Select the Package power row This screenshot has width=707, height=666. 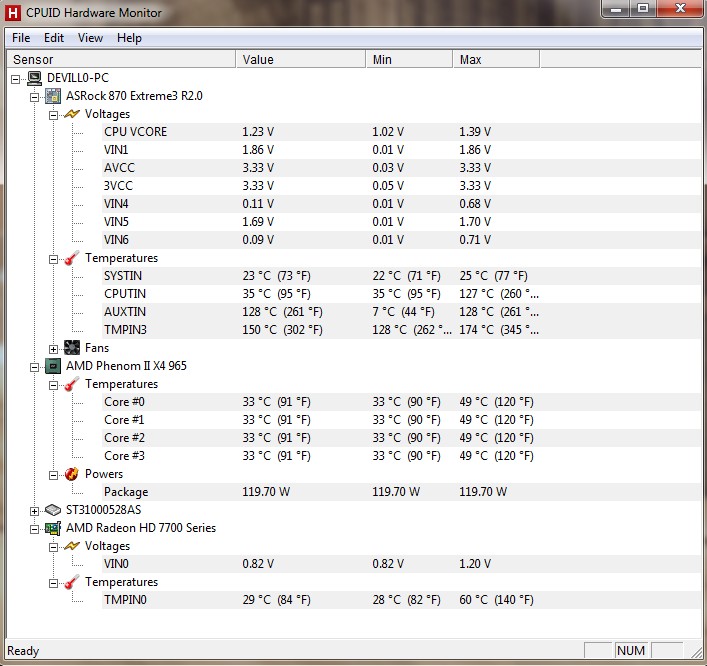(x=126, y=492)
